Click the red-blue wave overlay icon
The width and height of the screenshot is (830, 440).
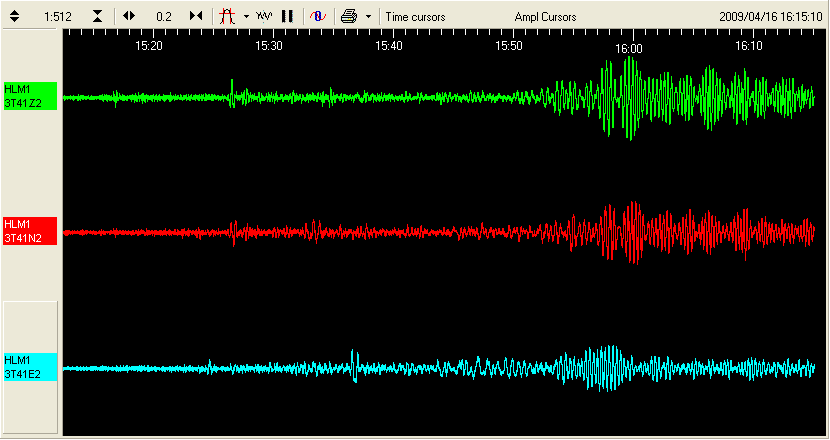[x=316, y=17]
